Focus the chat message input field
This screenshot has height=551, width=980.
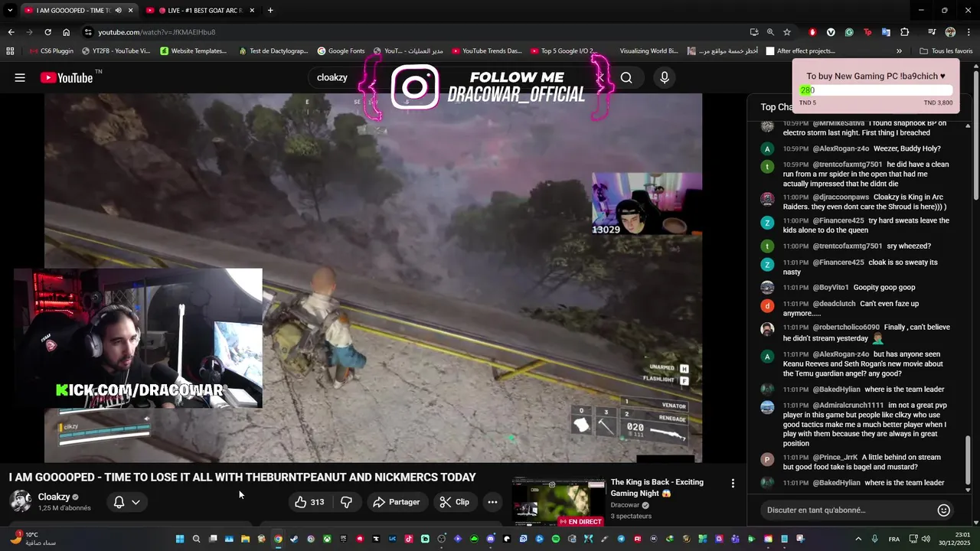[x=848, y=510]
